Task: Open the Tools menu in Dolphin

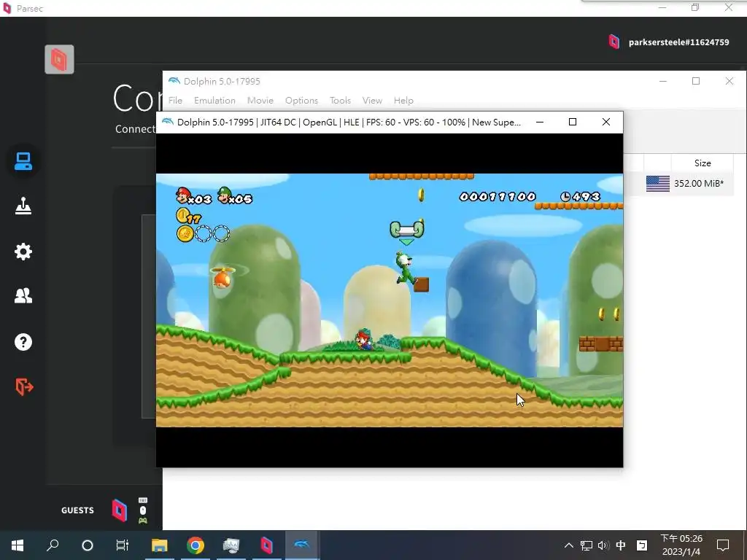Action: 340,101
